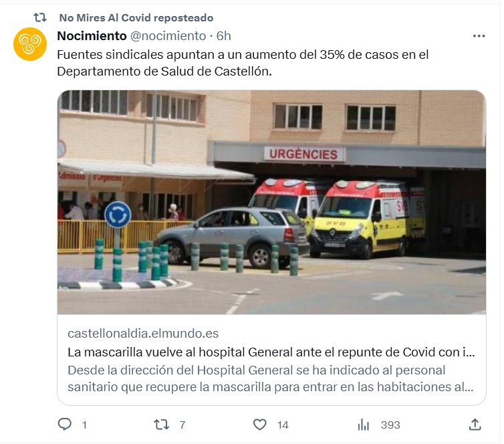
Task: Click the share upload icon
Action: coord(475,425)
